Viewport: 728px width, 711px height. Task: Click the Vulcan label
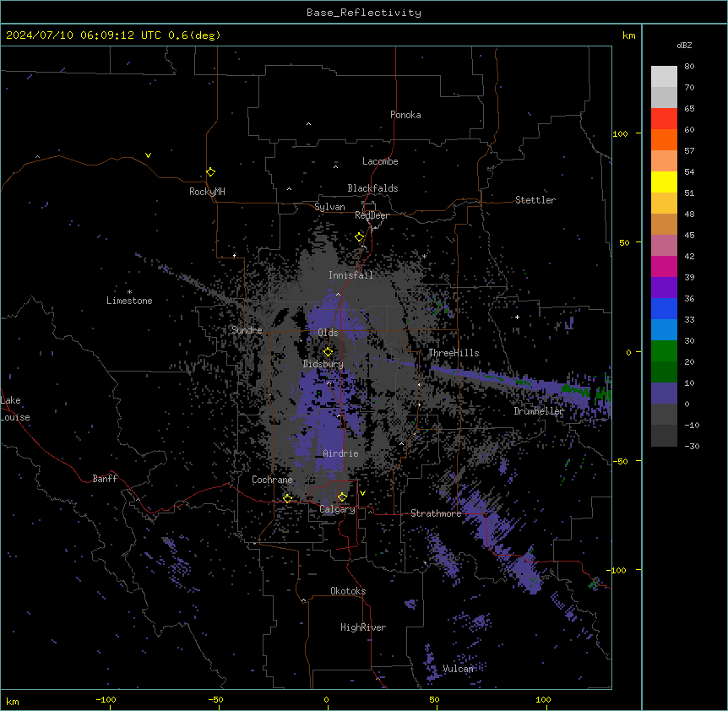click(x=458, y=669)
